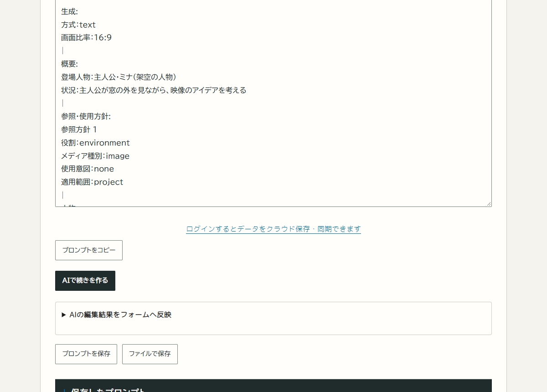Click the 保存したプロンプト section header
Image resolution: width=547 pixels, height=392 pixels.
(273, 386)
